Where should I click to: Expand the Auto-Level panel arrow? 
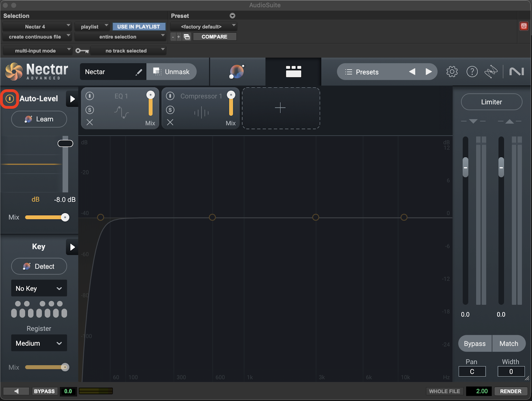click(72, 99)
